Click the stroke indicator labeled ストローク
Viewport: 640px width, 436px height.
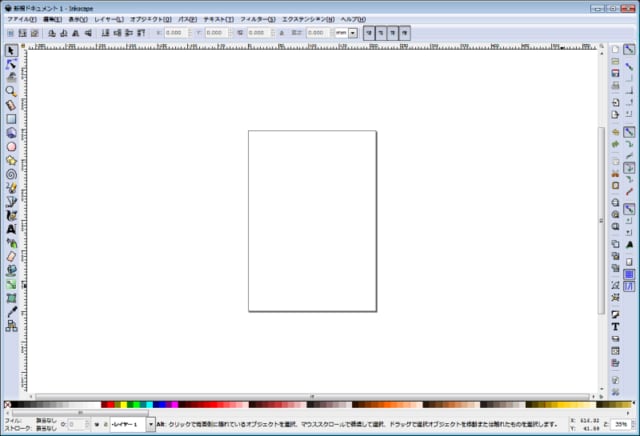tap(17, 428)
